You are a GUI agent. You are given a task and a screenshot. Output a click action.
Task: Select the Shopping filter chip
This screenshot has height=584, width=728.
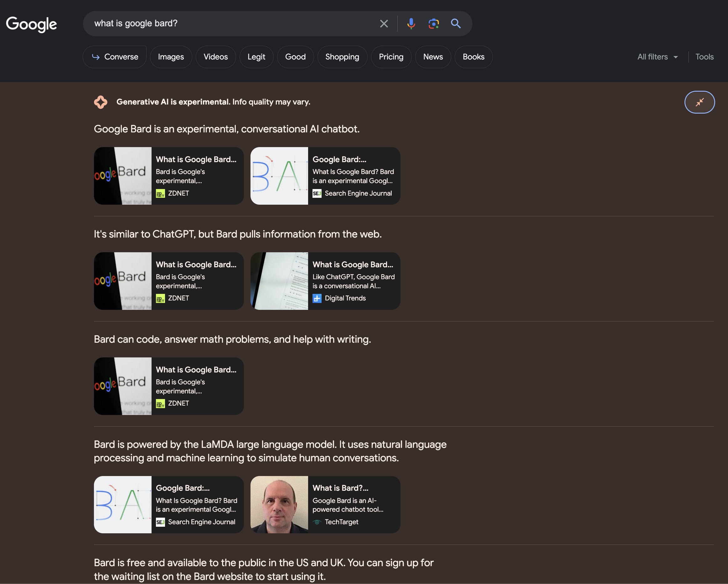coord(342,57)
